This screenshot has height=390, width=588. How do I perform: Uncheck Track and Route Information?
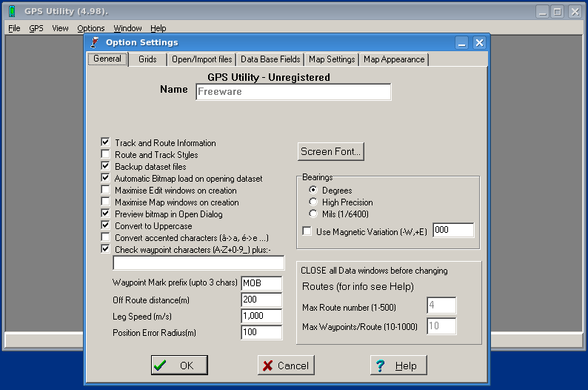point(105,142)
